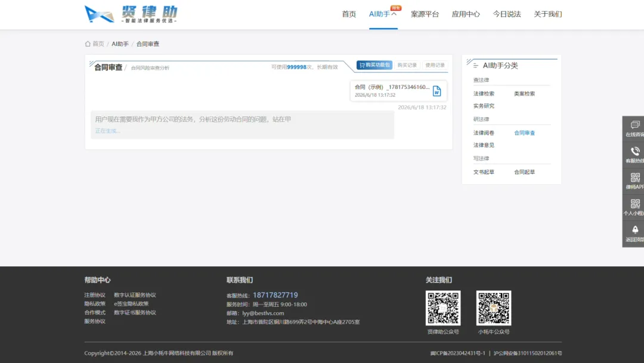Click the footer address line 铜川路699弄2号
This screenshot has height=363, width=644.
coord(293,322)
